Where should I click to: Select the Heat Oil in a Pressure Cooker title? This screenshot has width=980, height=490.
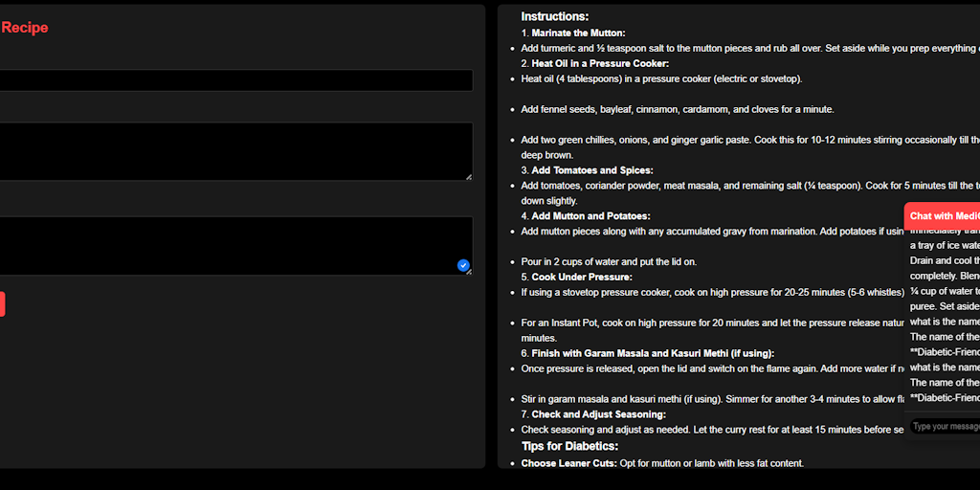[600, 63]
